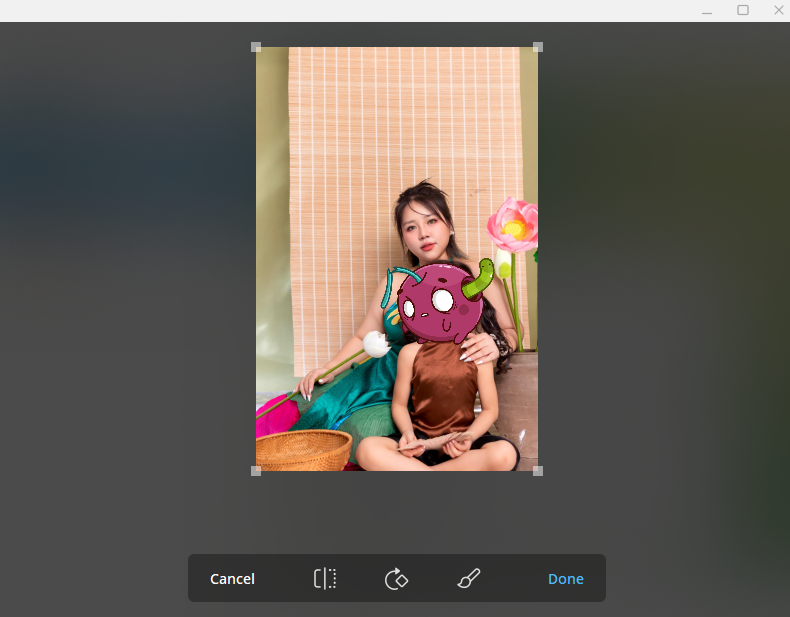Close the editor window

(x=778, y=10)
